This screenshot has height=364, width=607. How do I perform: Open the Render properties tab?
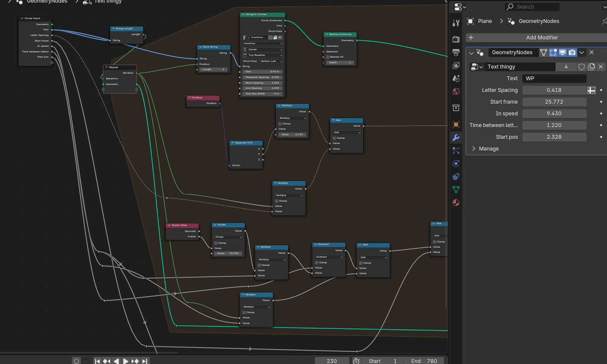pyautogui.click(x=456, y=39)
